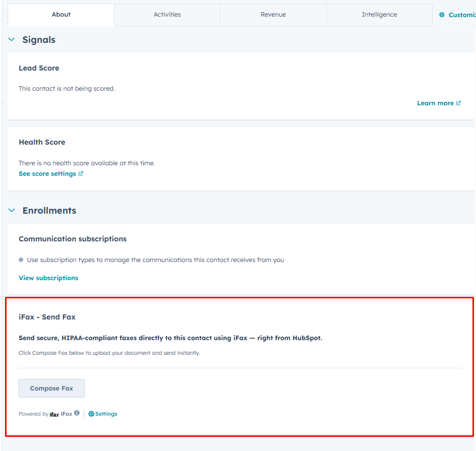Click external-link icon beside Learn more
476x451 pixels.
tap(458, 103)
